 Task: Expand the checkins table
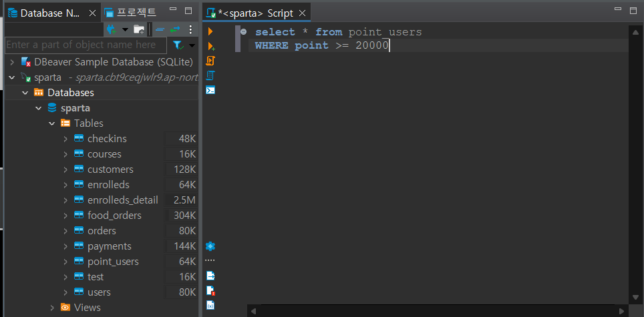tap(65, 139)
